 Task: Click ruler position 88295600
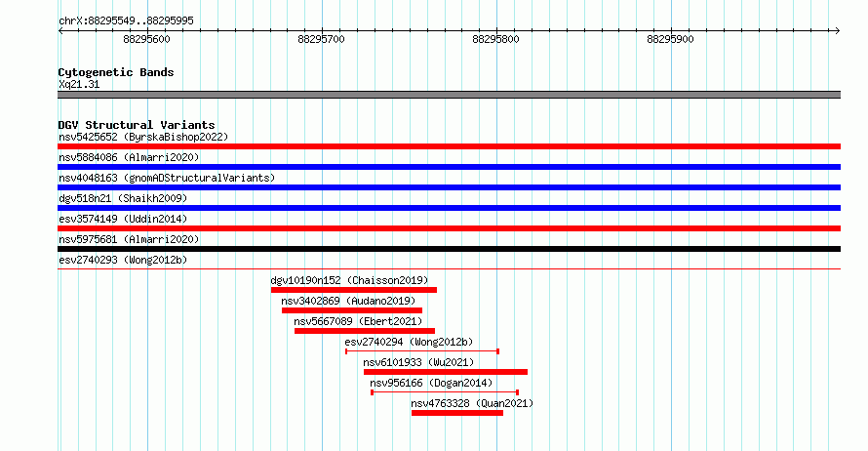pyautogui.click(x=146, y=39)
